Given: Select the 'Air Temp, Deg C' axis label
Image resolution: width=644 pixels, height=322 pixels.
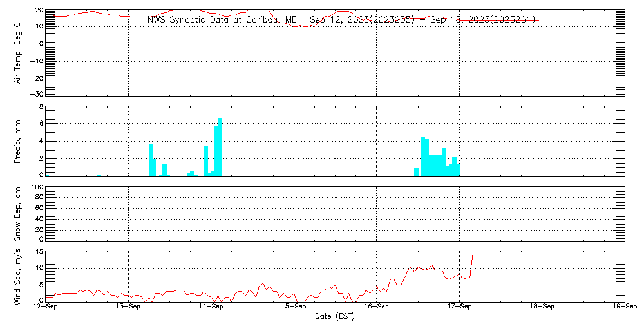Looking at the screenshot, I should click(x=17, y=53).
